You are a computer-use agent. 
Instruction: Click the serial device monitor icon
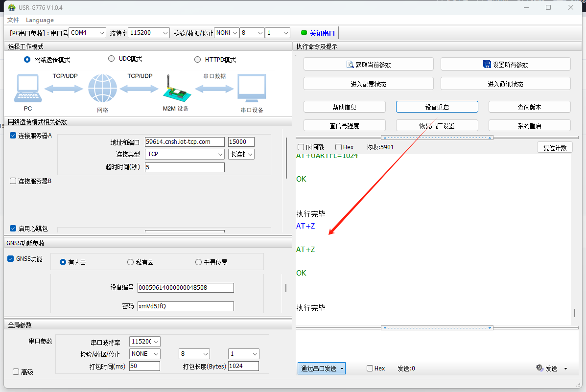(x=252, y=89)
